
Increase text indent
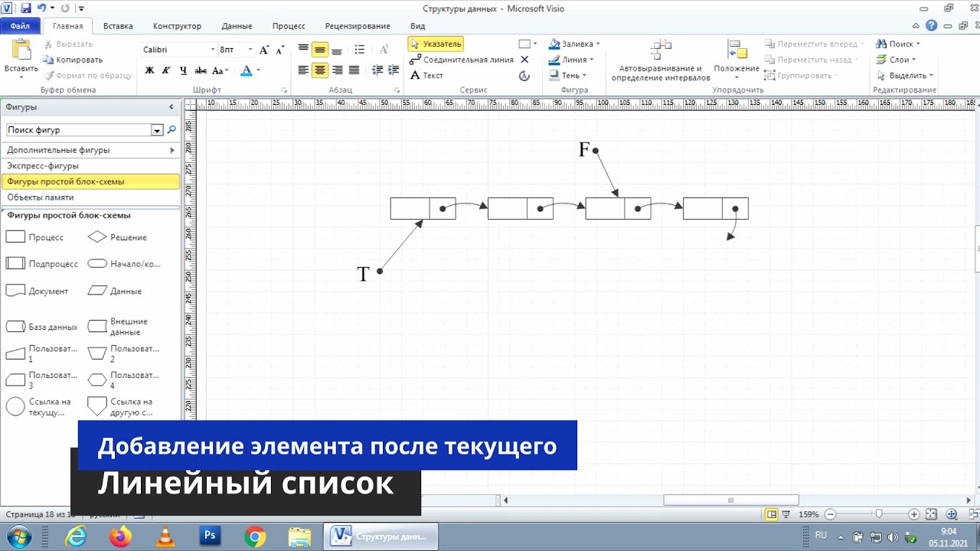(394, 70)
